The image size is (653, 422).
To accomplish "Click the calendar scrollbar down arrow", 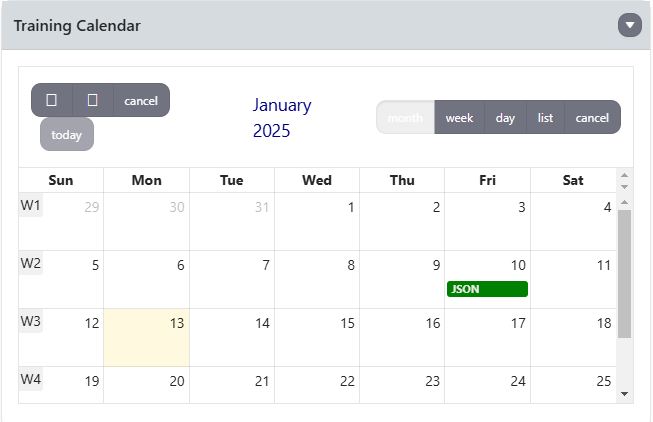I will point(625,393).
